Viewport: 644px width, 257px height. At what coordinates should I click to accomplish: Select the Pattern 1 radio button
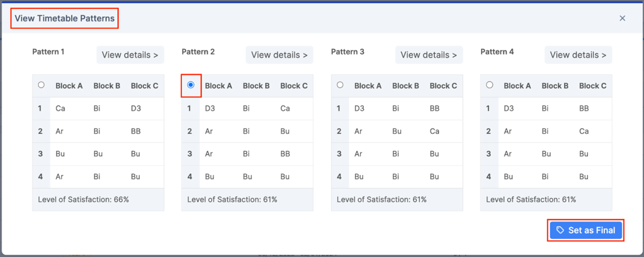click(x=41, y=85)
